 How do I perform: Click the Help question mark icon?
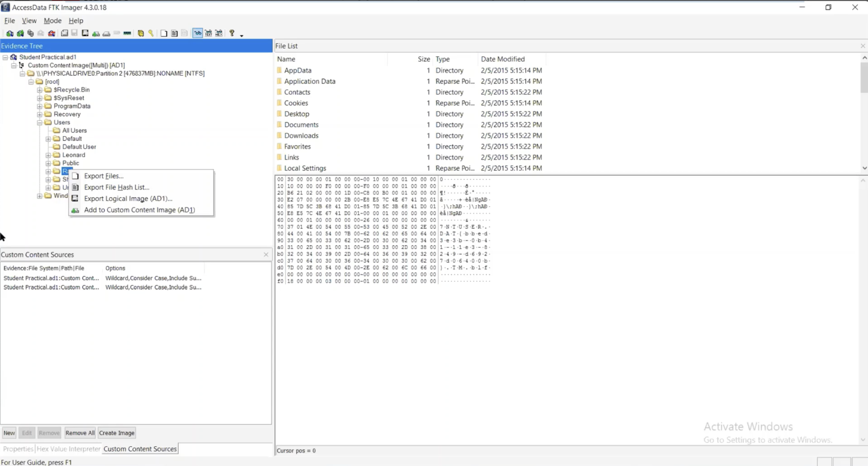(232, 33)
